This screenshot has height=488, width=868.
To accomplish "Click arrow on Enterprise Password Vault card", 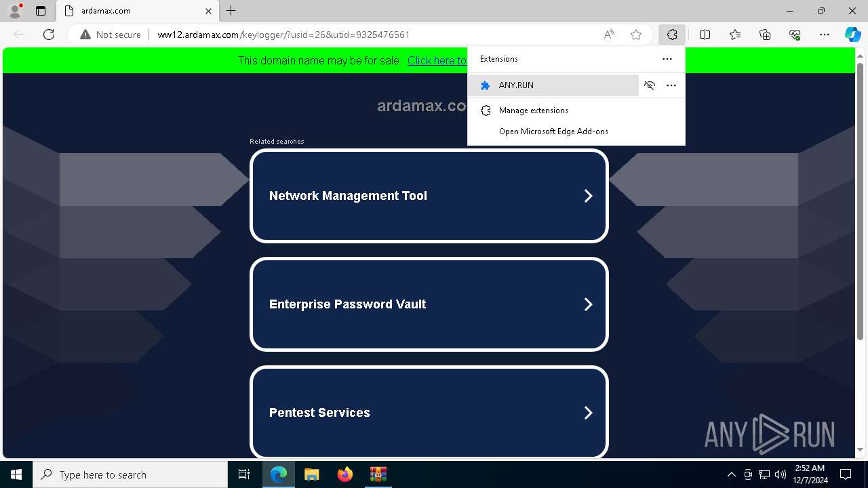I will coord(588,304).
